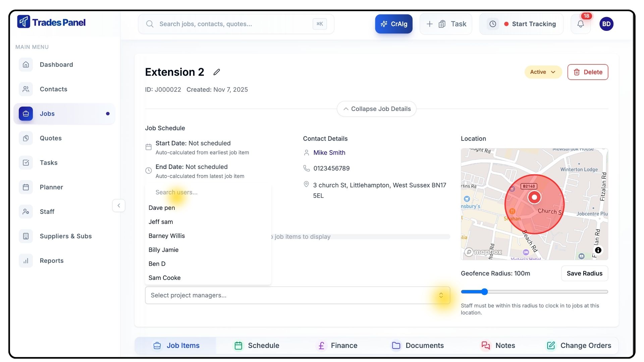
Task: Click the pencil icon beside Extension 2
Action: point(217,72)
